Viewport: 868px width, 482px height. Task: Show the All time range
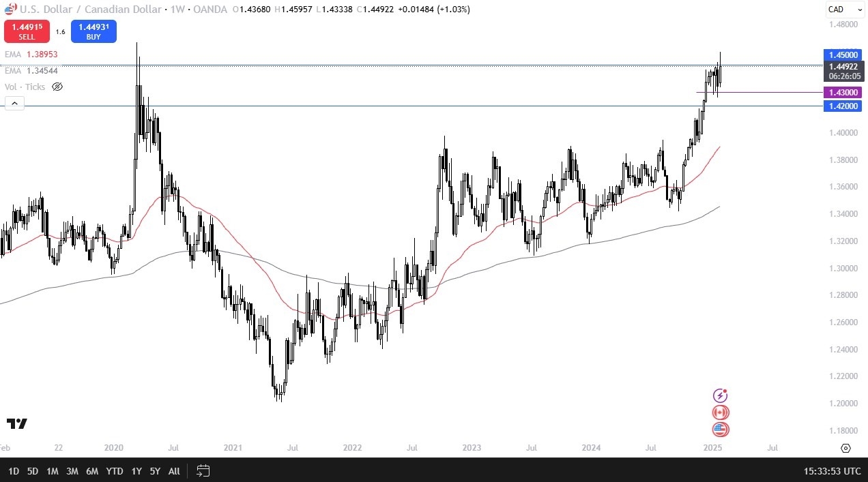(x=174, y=470)
